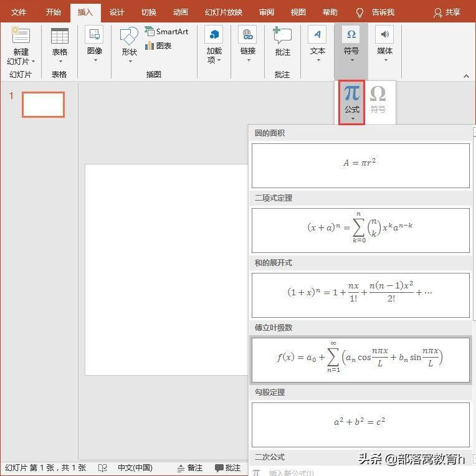This screenshot has height=476, width=476.
Task: Click Insert New Equation (插入新公式)
Action: (283, 472)
